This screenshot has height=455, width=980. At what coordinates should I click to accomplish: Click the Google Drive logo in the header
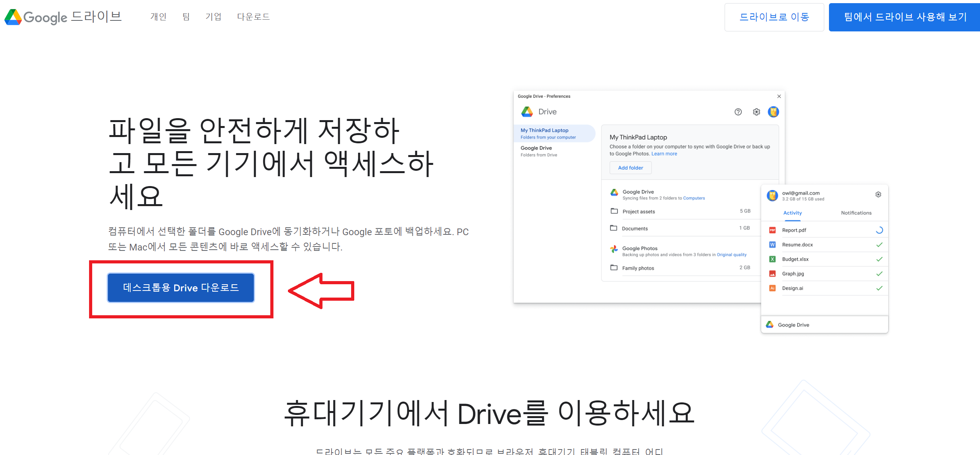(x=63, y=17)
